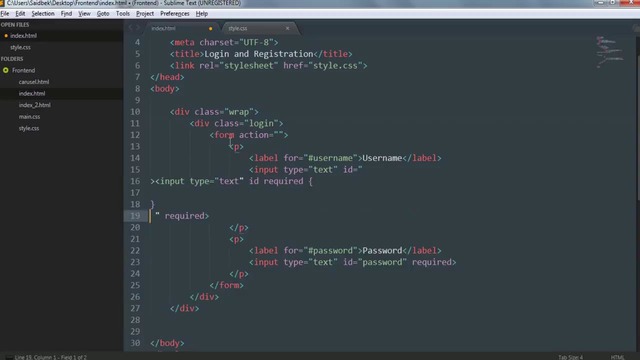Click the Line 19, Column 1 status text
Image resolution: width=640 pixels, height=360 pixels.
coord(51,357)
